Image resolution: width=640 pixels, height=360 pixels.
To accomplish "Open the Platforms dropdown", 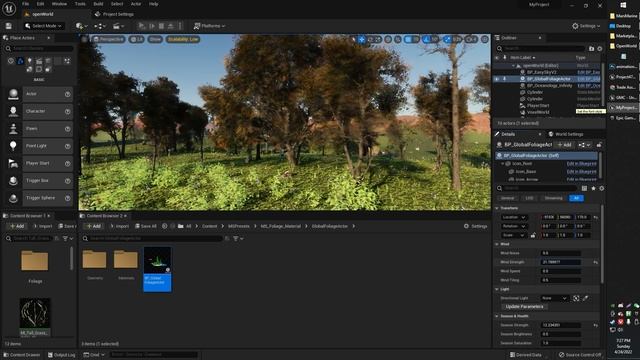I will pyautogui.click(x=209, y=26).
